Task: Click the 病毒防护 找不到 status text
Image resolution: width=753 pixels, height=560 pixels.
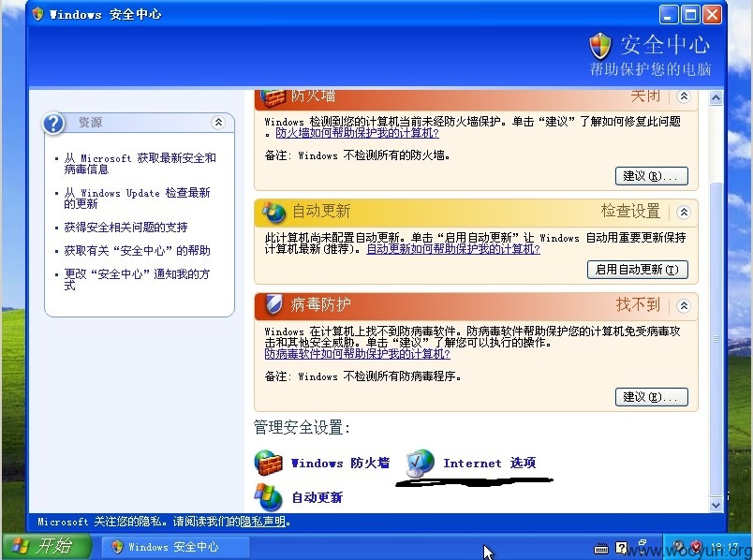Action: pos(638,304)
